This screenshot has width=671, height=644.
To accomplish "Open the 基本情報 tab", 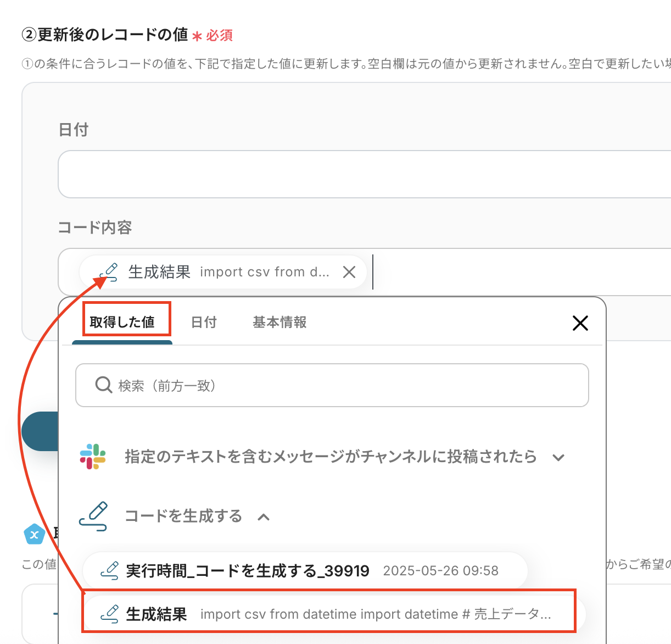I will click(279, 322).
